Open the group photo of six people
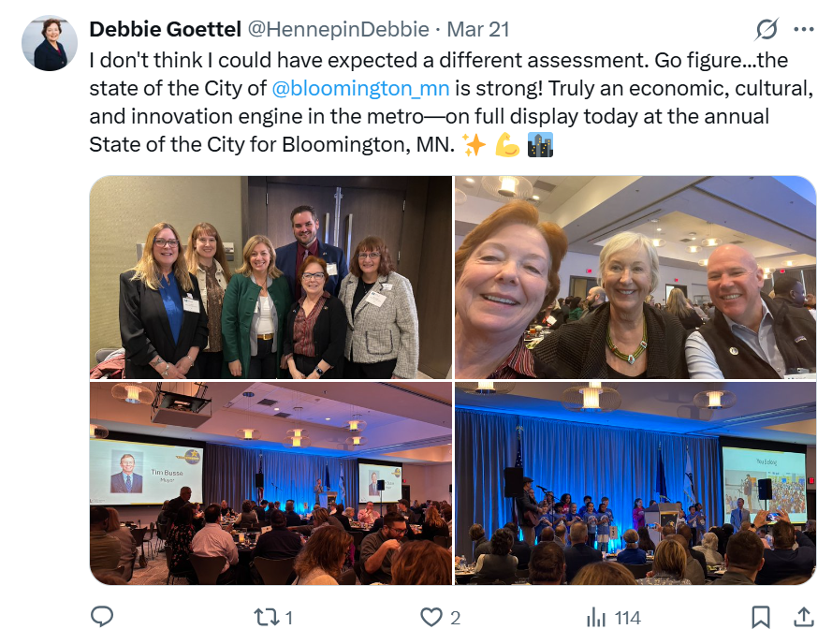832x644 pixels. coord(270,277)
